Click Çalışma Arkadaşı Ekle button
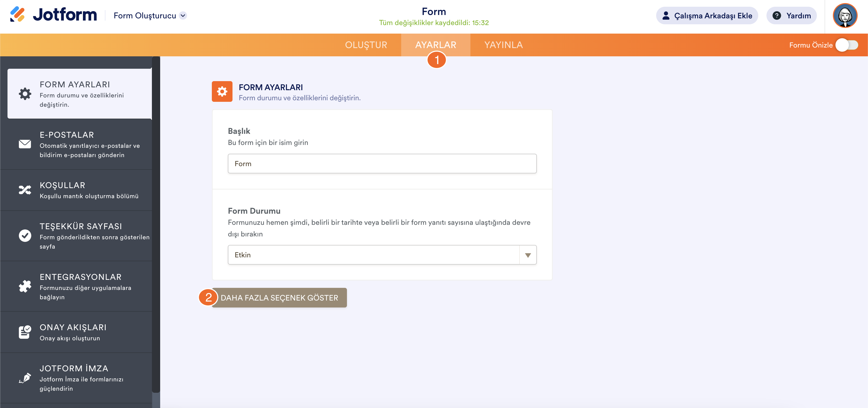The width and height of the screenshot is (868, 408). pos(707,16)
